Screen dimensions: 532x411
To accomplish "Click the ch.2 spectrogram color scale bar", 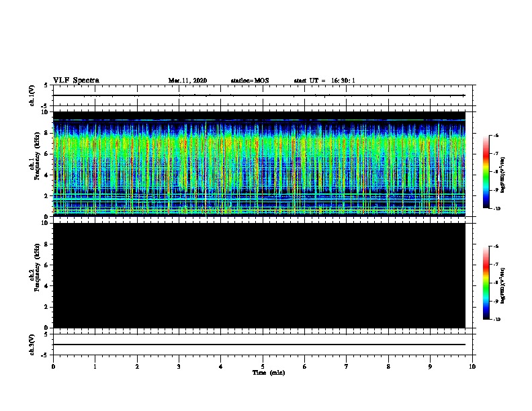I will (486, 283).
